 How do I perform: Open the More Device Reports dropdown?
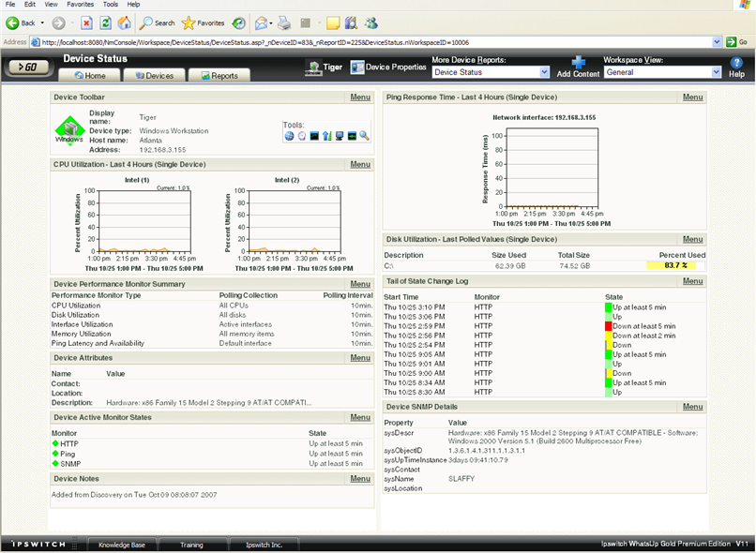[x=489, y=72]
